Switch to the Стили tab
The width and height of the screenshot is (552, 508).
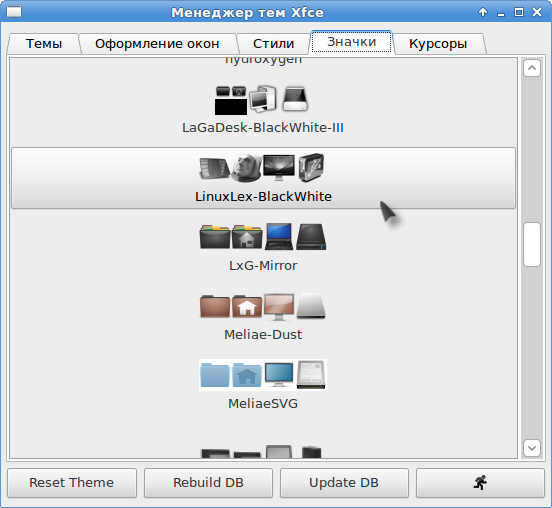[x=273, y=44]
